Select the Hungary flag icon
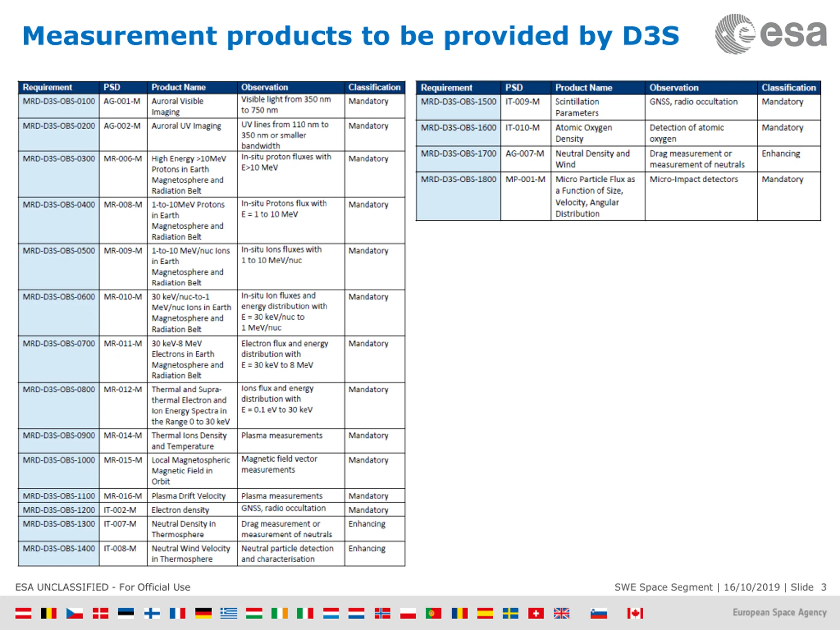 pos(254,613)
